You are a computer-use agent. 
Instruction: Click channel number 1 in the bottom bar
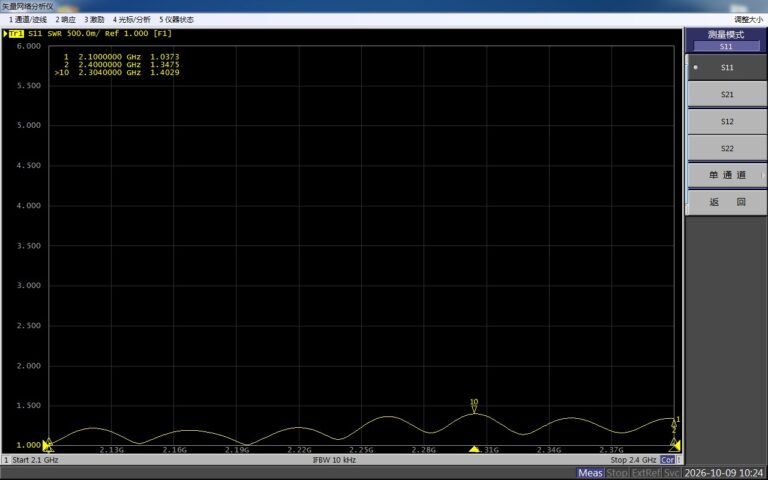point(6,460)
